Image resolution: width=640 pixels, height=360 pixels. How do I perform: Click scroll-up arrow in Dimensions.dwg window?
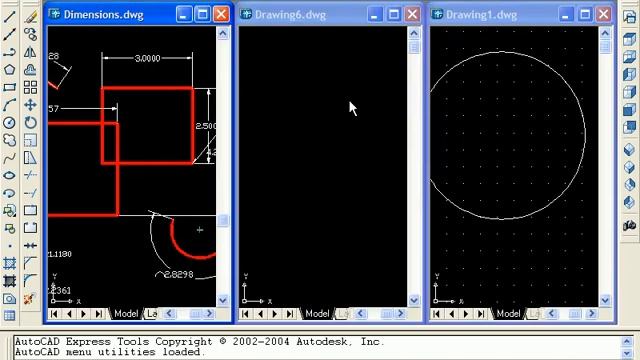click(x=223, y=33)
